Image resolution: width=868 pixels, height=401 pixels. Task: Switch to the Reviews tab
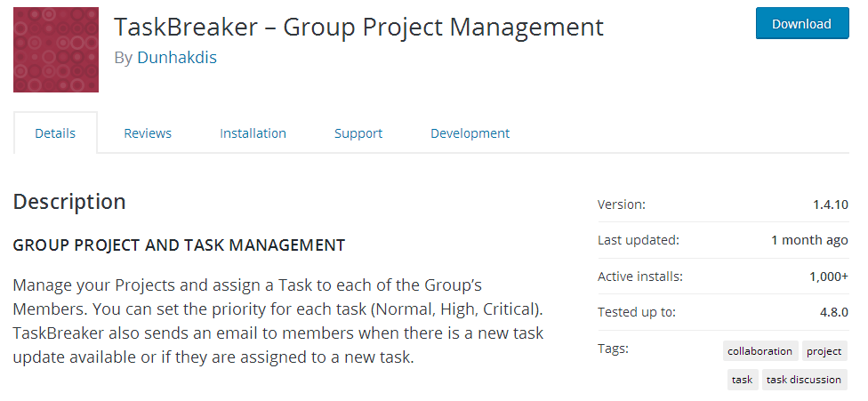pos(148,133)
